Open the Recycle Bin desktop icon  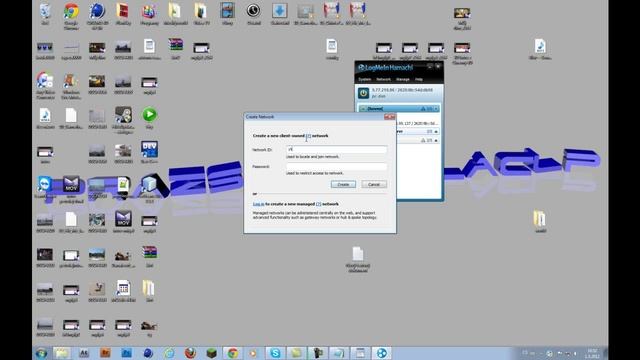[x=45, y=11]
